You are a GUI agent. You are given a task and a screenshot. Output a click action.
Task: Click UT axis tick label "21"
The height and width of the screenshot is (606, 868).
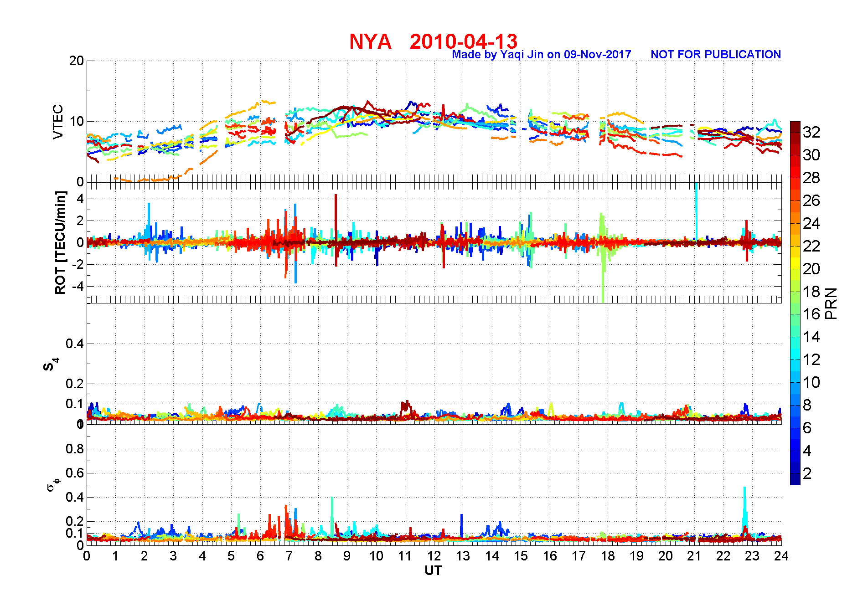click(x=694, y=556)
